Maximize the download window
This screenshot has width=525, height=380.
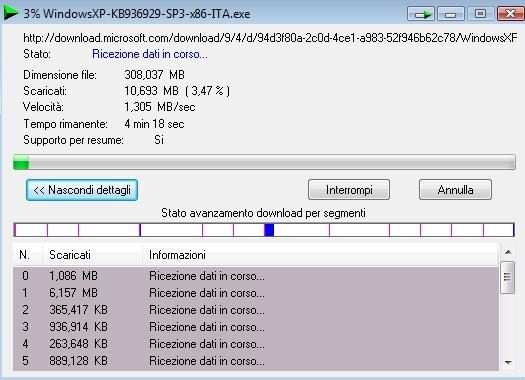[480, 14]
